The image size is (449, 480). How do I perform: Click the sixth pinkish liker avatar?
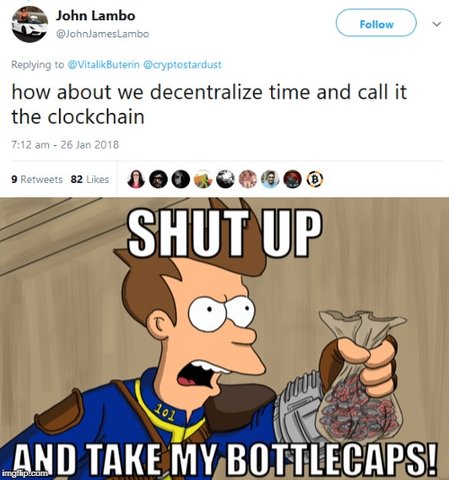point(248,179)
